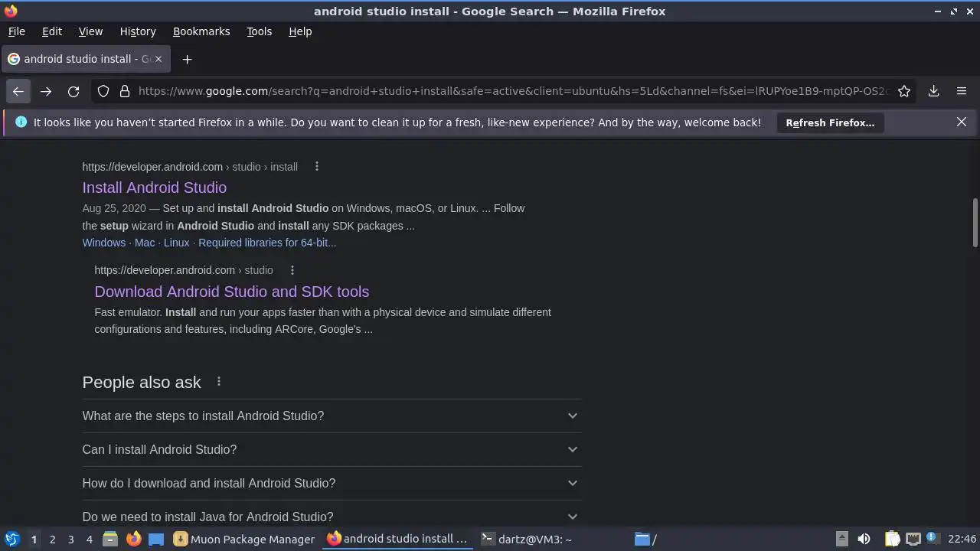Image resolution: width=980 pixels, height=551 pixels.
Task: Show the desktop from the taskbar
Action: coord(156,539)
